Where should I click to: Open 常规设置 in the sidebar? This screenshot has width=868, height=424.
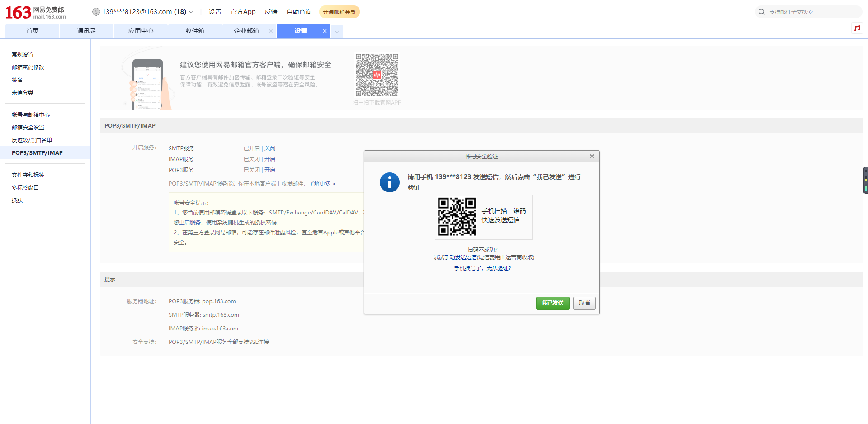point(23,54)
